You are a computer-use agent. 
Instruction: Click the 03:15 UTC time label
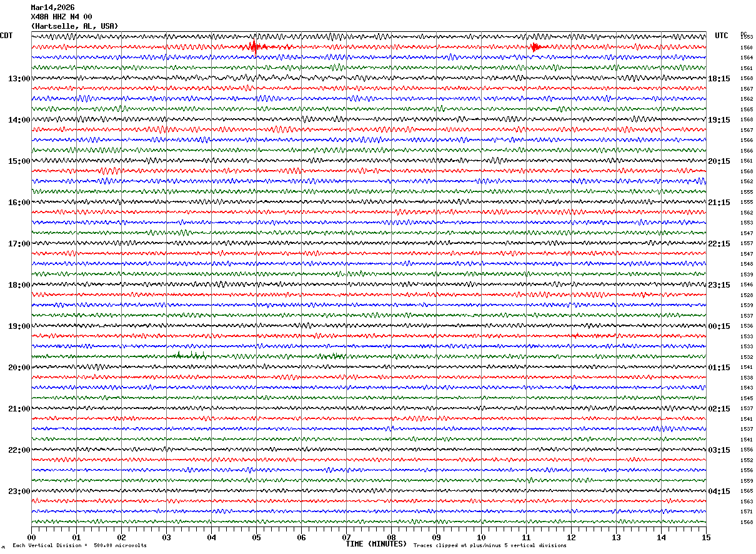tap(719, 450)
